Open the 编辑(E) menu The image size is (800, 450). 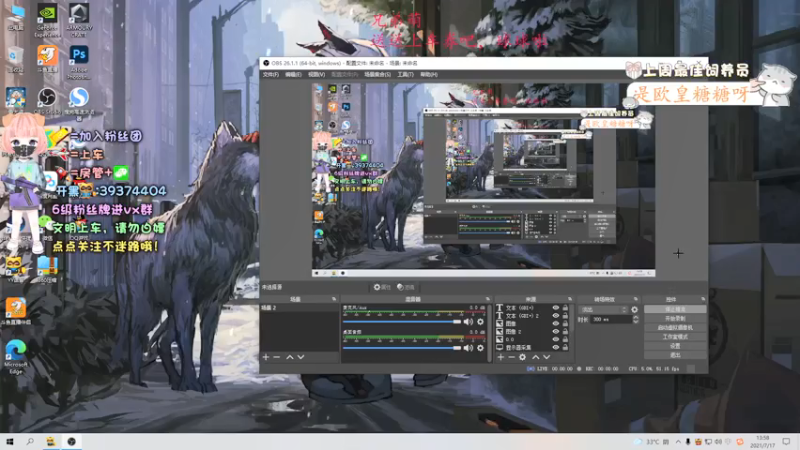293,74
